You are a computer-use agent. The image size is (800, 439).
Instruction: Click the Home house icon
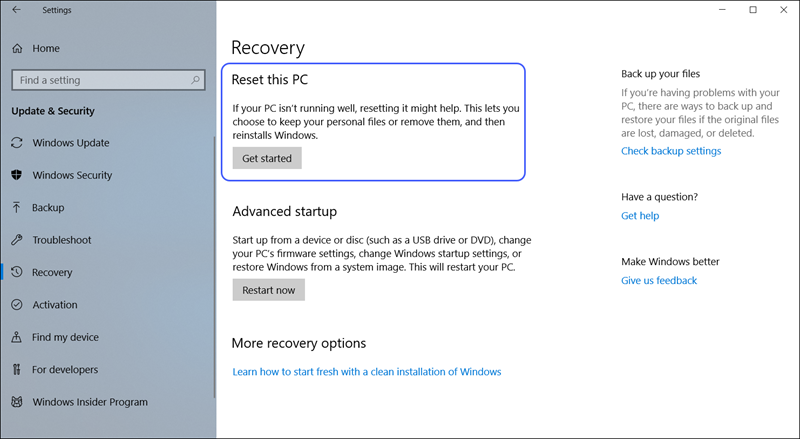(17, 48)
